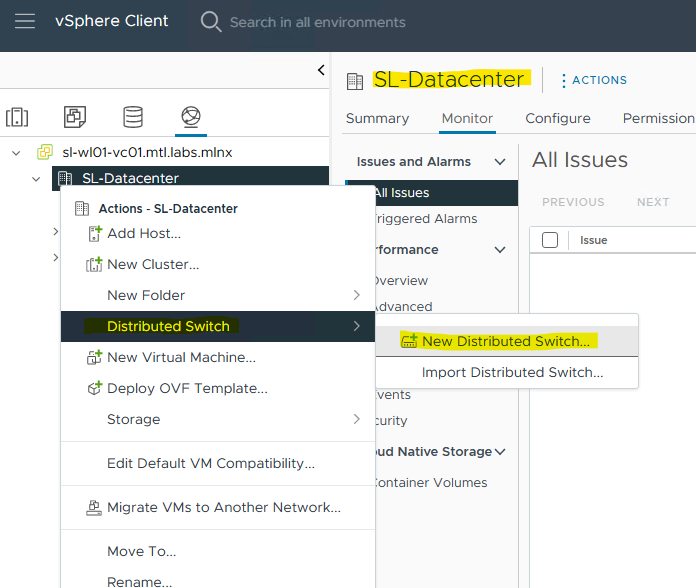Choose New Distributed Switch... from the submenu
696x588 pixels.
(x=507, y=341)
